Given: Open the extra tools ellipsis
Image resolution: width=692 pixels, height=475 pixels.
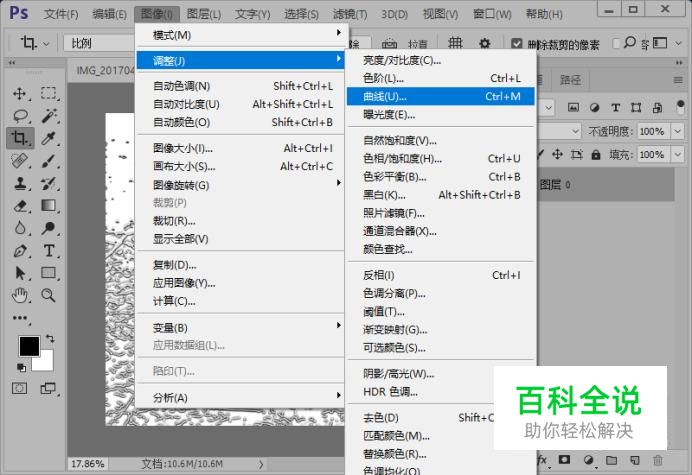Looking at the screenshot, I should 20,317.
